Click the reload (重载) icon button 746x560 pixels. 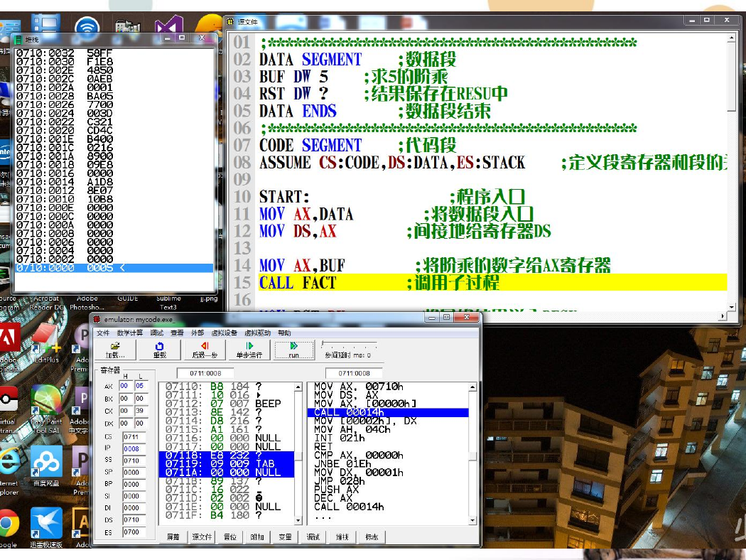(159, 350)
